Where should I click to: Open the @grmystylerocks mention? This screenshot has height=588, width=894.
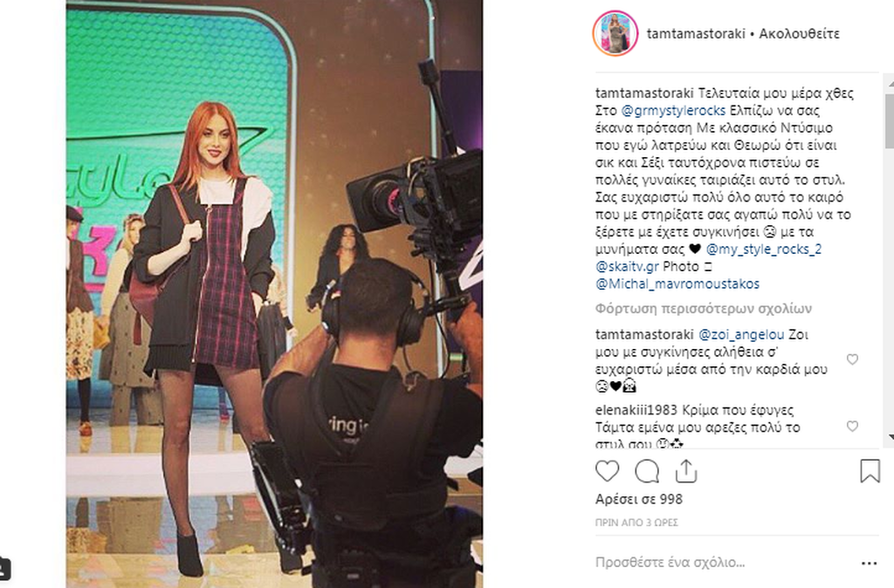[x=673, y=111]
